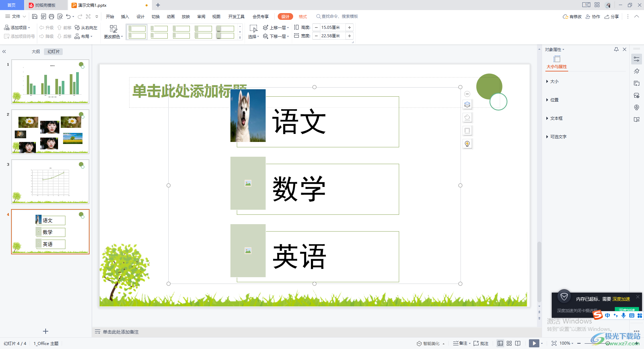644x349 pixels.
Task: Switch to the 动画 animation tab
Action: point(171,16)
